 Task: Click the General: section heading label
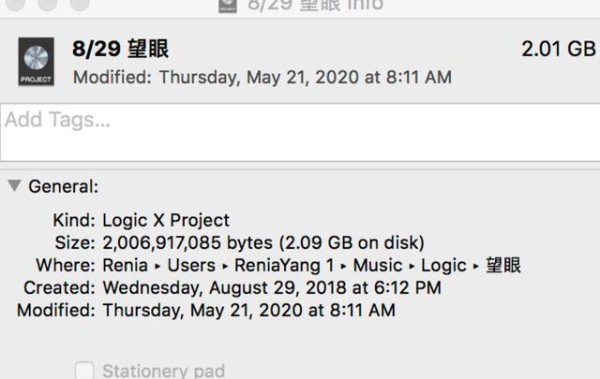pyautogui.click(x=64, y=187)
